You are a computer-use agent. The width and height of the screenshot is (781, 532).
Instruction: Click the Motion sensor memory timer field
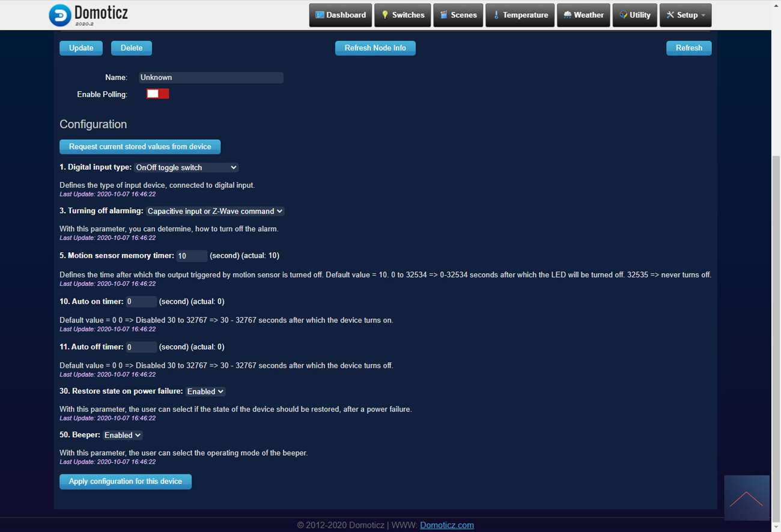click(192, 256)
